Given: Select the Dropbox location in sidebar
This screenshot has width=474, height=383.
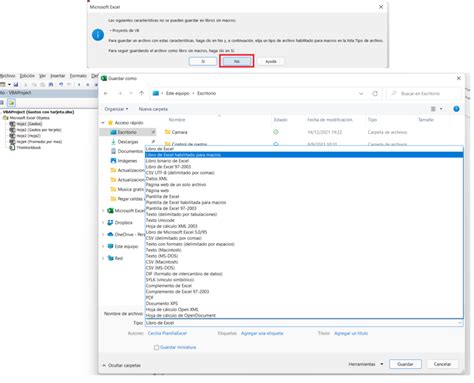Looking at the screenshot, I should (123, 222).
